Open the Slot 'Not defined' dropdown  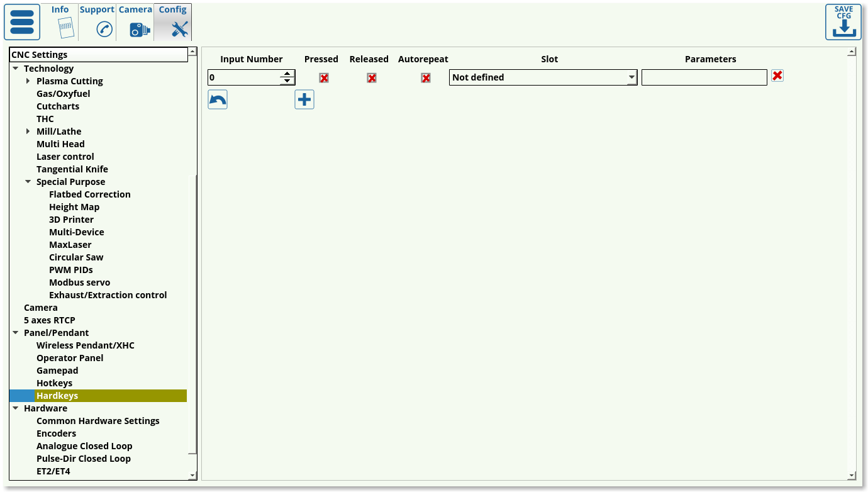click(543, 77)
